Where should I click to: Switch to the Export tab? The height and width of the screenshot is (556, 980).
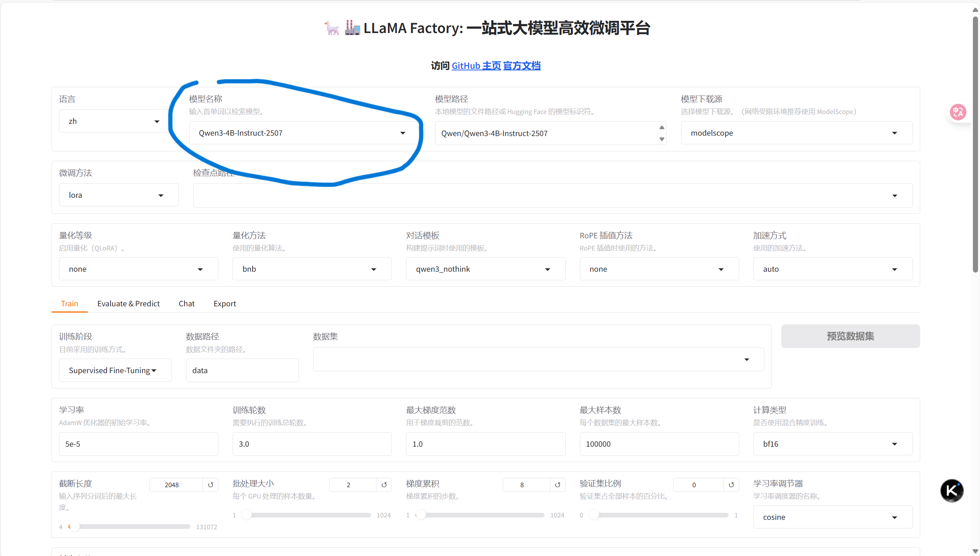coord(225,304)
